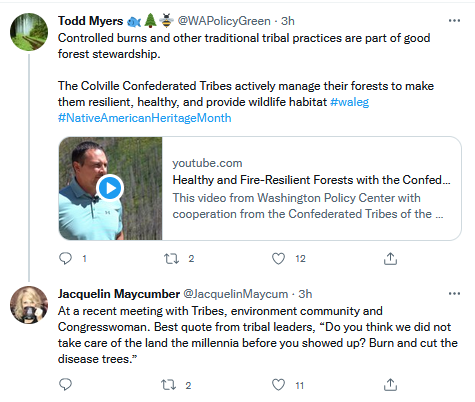Visit the @JacquelinMaycum handle

click(x=236, y=294)
